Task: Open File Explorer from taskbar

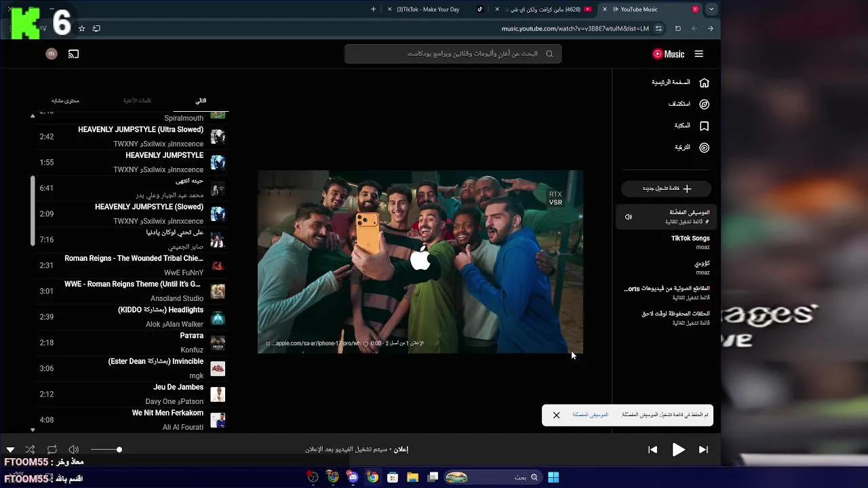Action: 412,478
